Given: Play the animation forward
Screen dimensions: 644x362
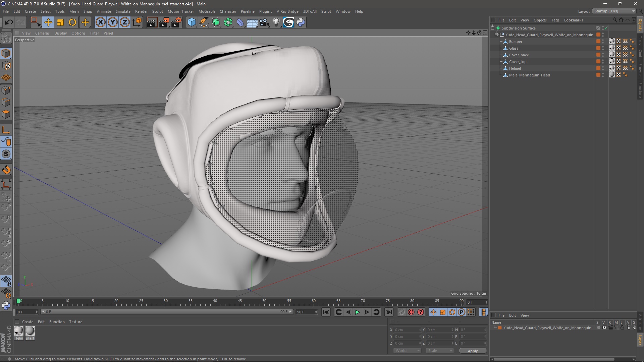Looking at the screenshot, I should click(358, 312).
